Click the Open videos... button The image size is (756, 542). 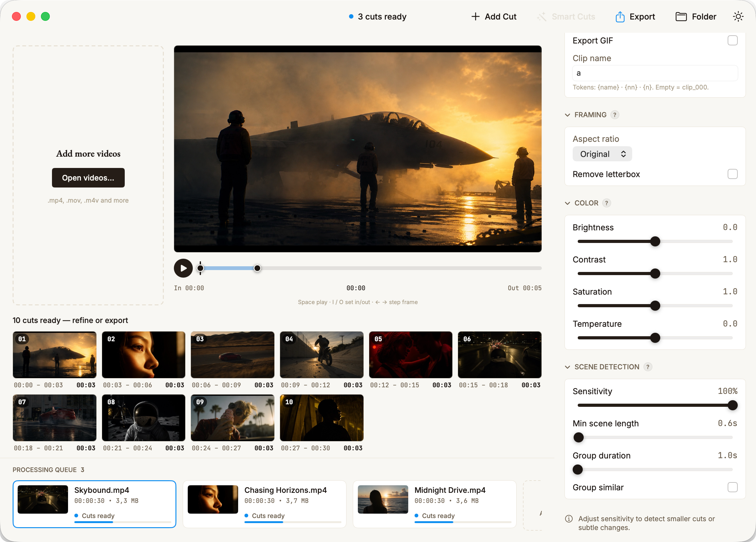pos(88,178)
